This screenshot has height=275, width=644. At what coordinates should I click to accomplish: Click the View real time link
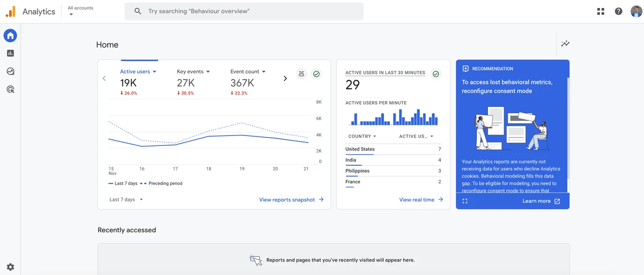421,200
